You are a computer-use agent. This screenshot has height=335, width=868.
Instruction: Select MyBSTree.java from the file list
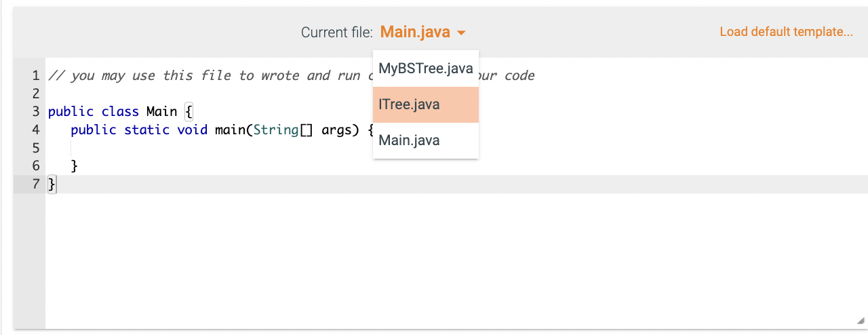point(426,68)
